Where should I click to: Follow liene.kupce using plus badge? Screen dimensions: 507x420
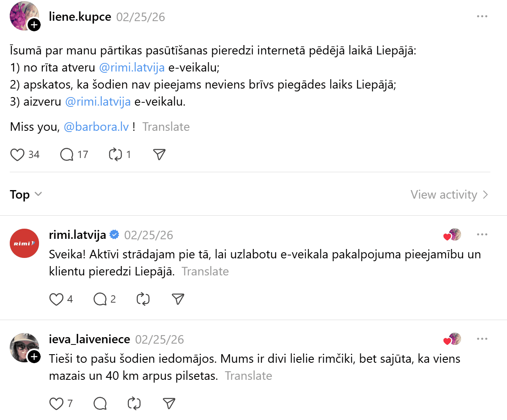click(x=34, y=25)
